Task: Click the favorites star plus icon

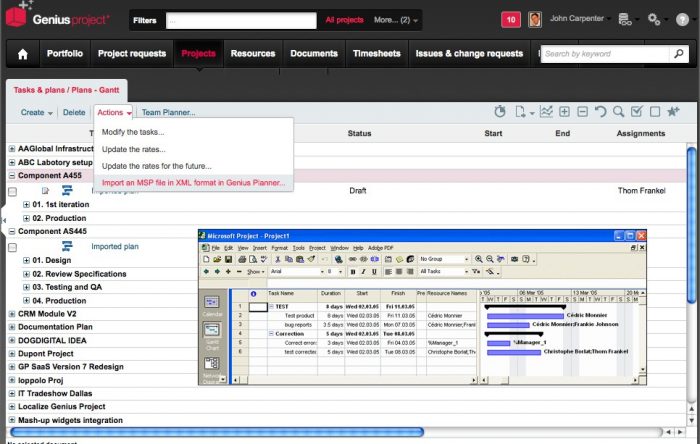Action: 673,112
